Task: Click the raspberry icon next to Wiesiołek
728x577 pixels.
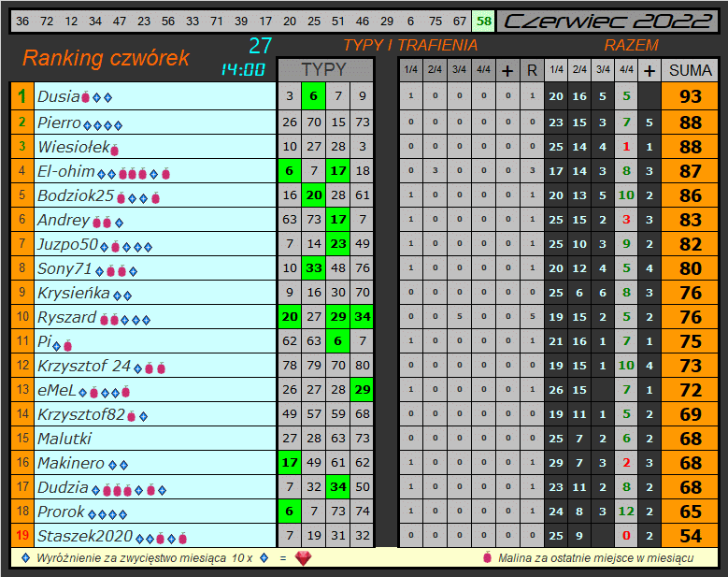Action: tap(114, 149)
